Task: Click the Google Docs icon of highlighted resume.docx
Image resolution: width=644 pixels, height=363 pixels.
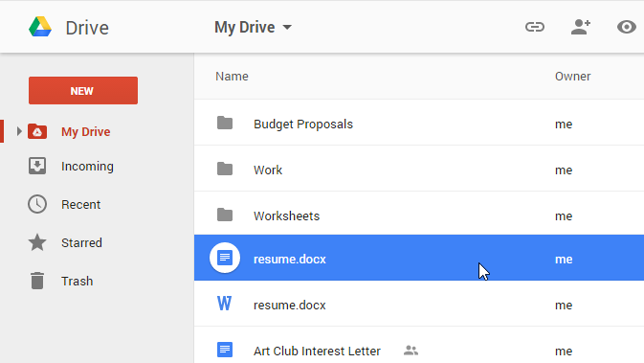Action: [225, 258]
